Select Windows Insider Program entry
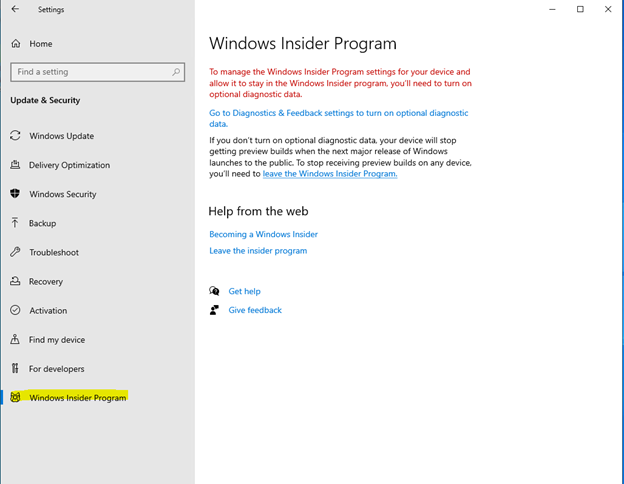This screenshot has width=624, height=484. click(78, 398)
